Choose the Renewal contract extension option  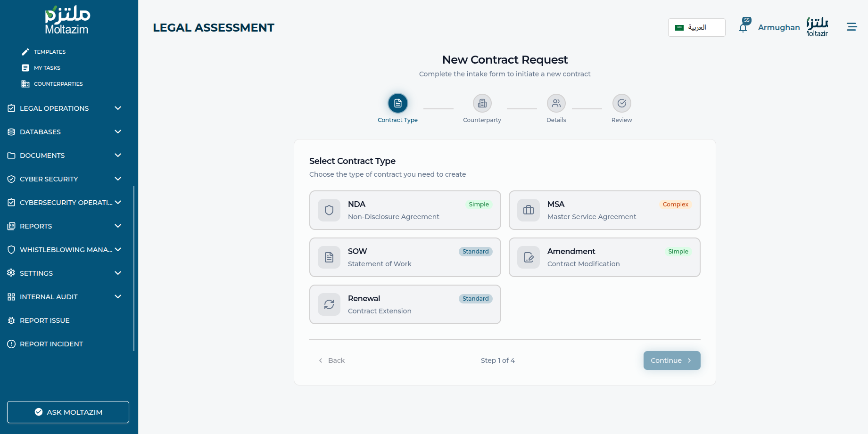[x=405, y=304]
